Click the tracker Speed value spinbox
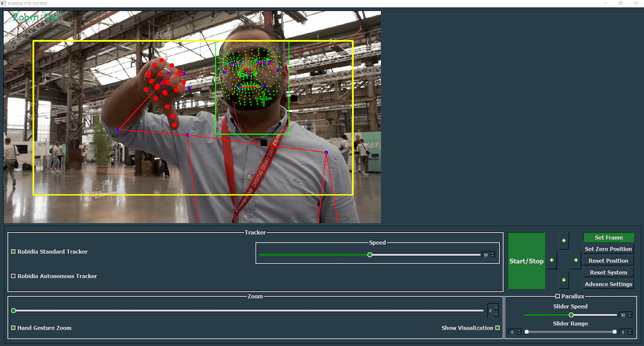This screenshot has height=346, width=644. 487,255
